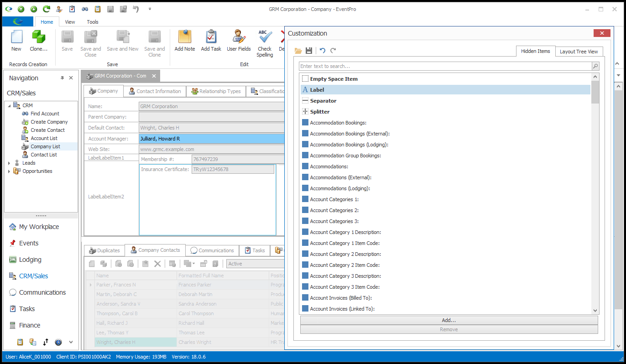Expand the Opportunities tree node
626x364 pixels.
(x=9, y=171)
